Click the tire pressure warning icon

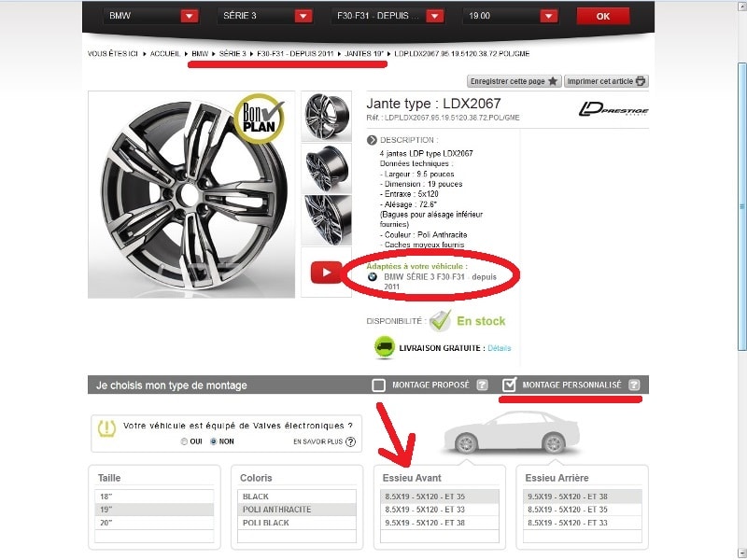click(106, 428)
